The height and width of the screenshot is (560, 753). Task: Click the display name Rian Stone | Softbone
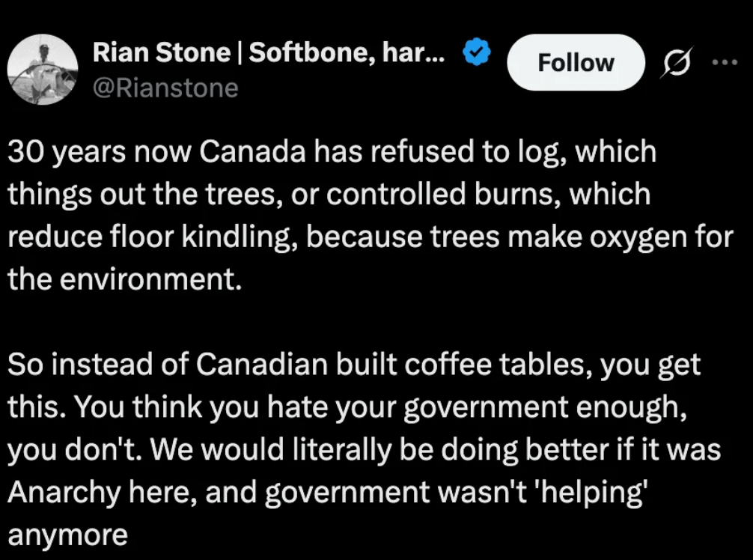pos(269,52)
